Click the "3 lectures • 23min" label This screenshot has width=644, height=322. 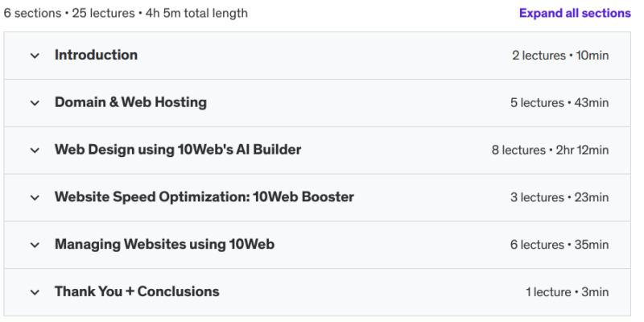pos(559,197)
